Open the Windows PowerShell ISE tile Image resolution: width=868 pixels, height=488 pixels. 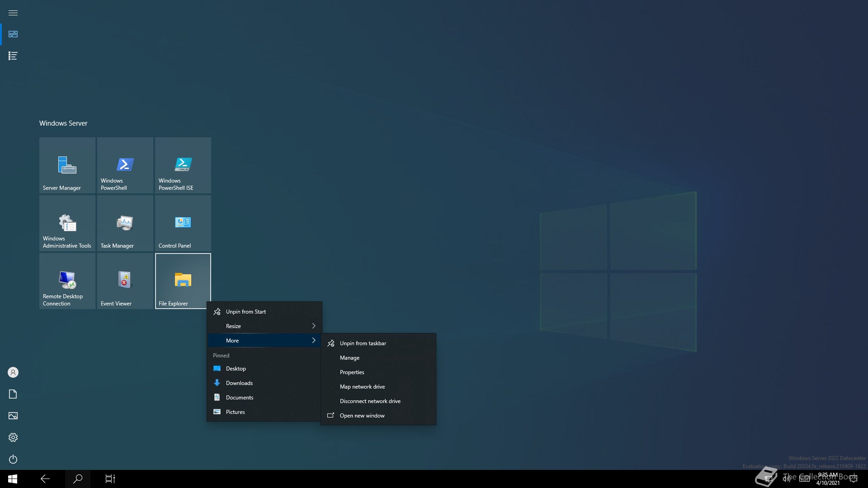click(183, 165)
